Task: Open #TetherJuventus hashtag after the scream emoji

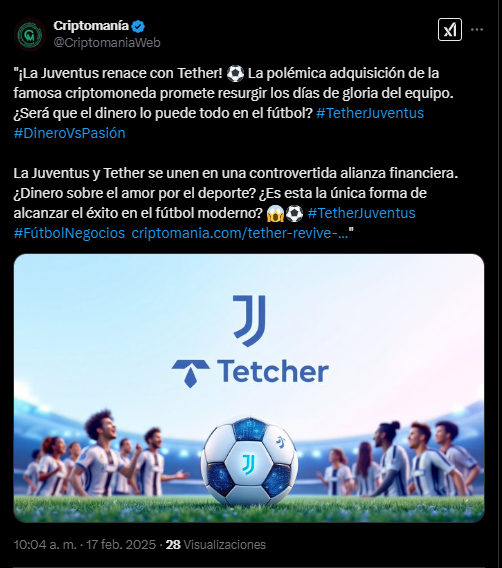Action: [361, 213]
